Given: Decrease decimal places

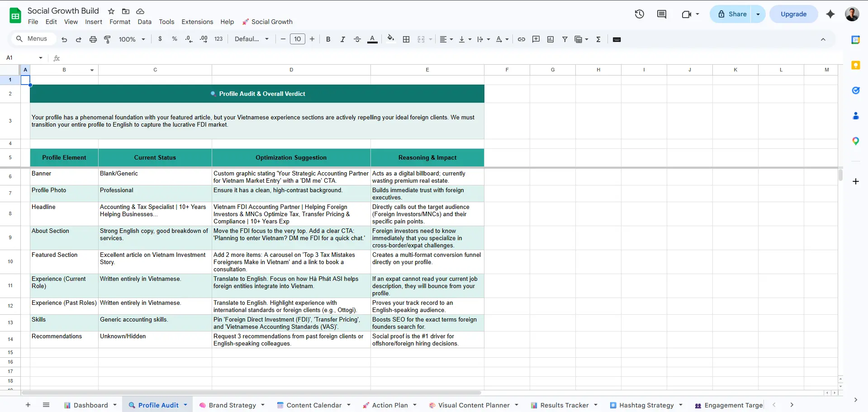Looking at the screenshot, I should tap(189, 39).
